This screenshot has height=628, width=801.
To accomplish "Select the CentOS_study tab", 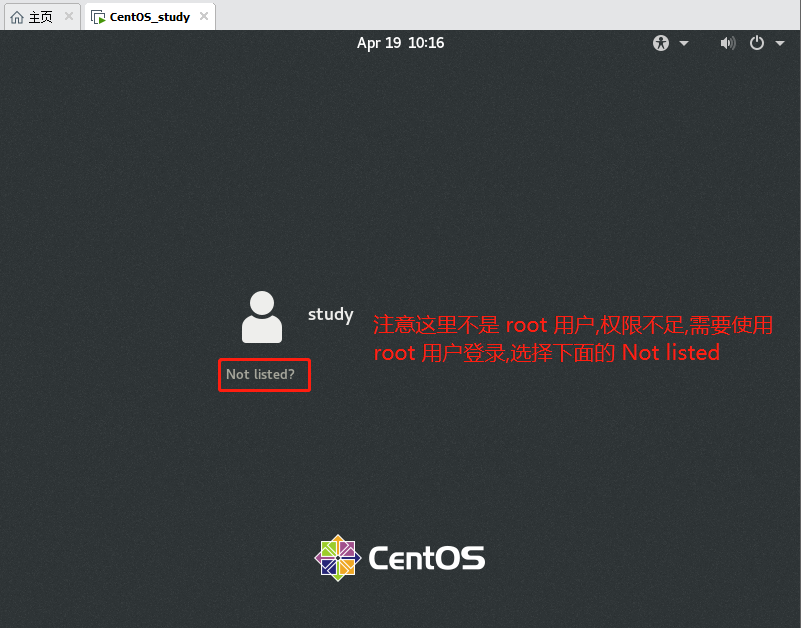I will [x=149, y=17].
